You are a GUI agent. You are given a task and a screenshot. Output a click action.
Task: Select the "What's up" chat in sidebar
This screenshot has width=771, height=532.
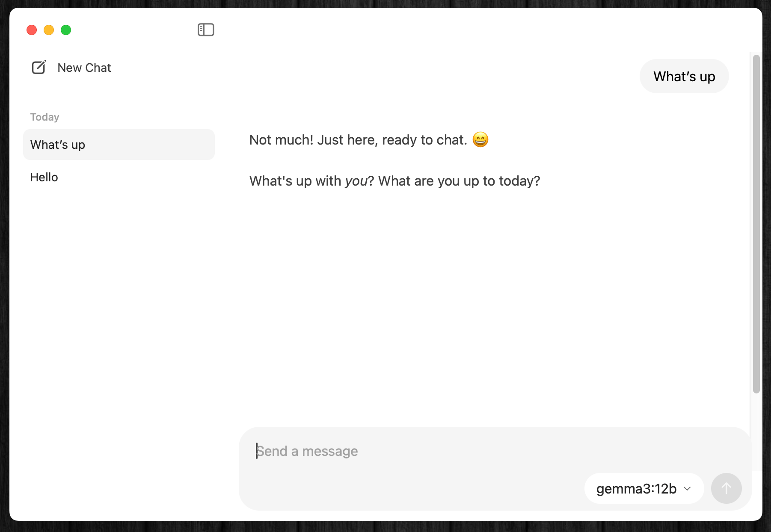click(119, 145)
